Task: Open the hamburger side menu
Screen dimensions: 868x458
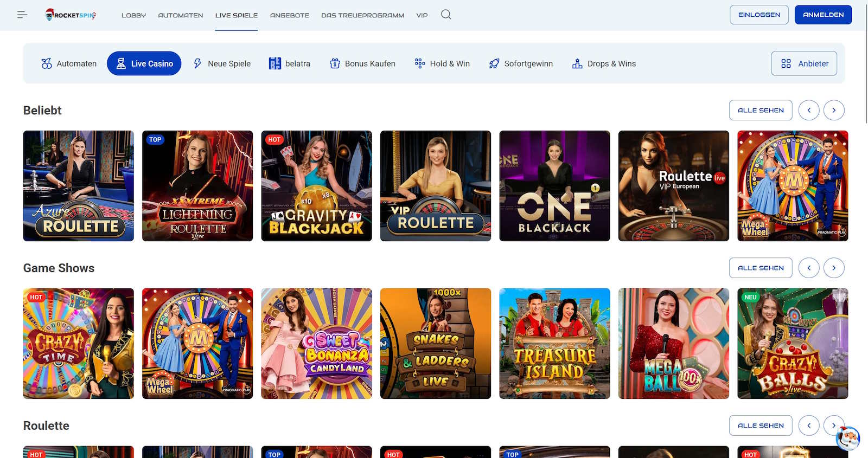Action: pyautogui.click(x=22, y=15)
